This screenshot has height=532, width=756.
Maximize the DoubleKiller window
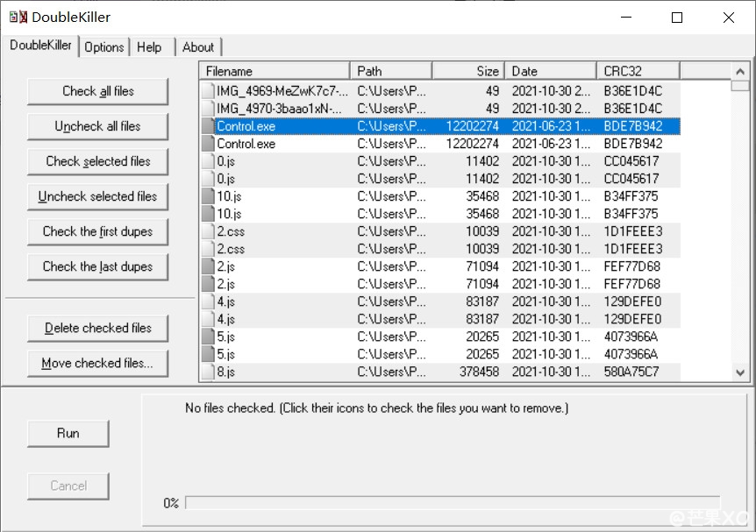(677, 18)
